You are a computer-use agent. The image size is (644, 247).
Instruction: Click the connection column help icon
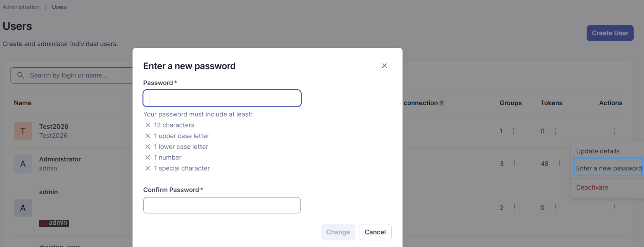(x=442, y=103)
